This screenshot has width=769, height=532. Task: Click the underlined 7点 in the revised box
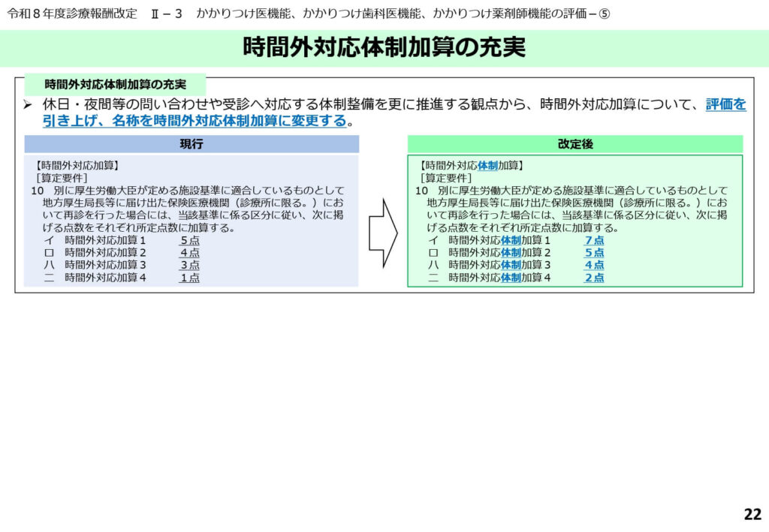[x=594, y=241]
